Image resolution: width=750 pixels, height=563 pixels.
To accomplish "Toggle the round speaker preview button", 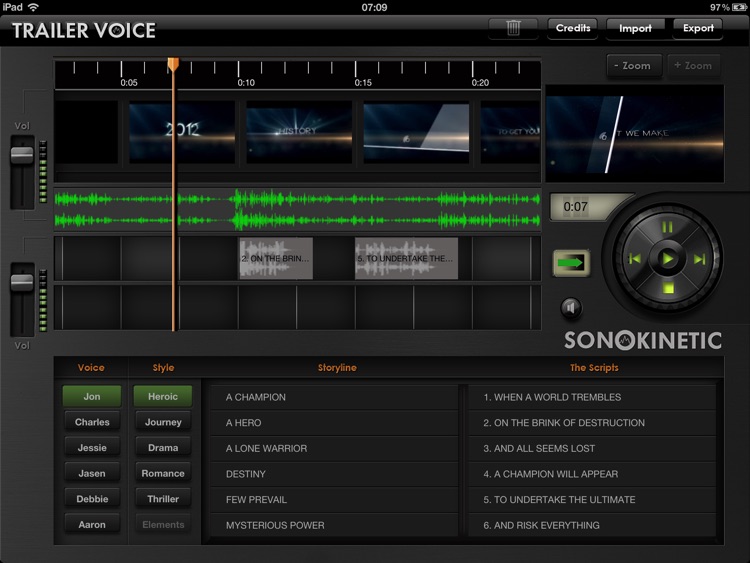I will click(x=571, y=308).
